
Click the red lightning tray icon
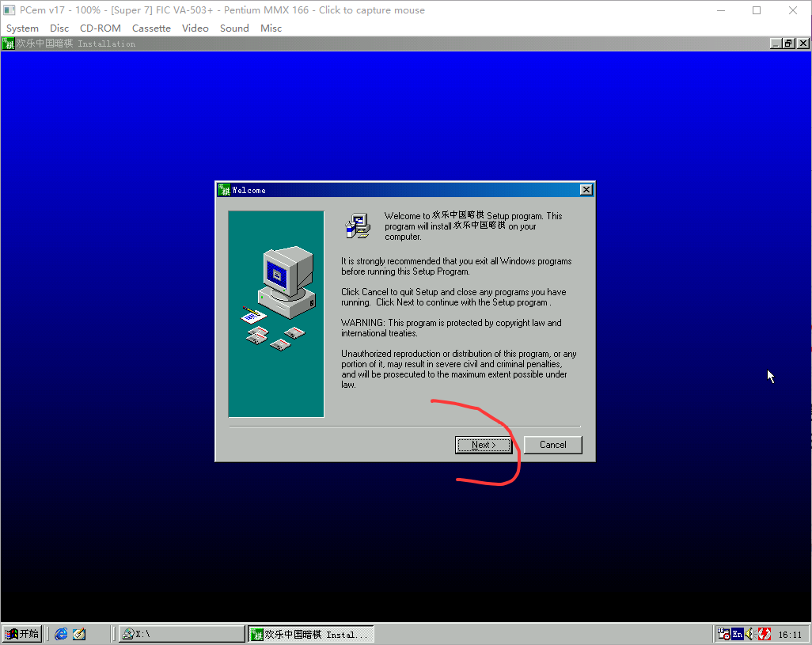(x=764, y=634)
